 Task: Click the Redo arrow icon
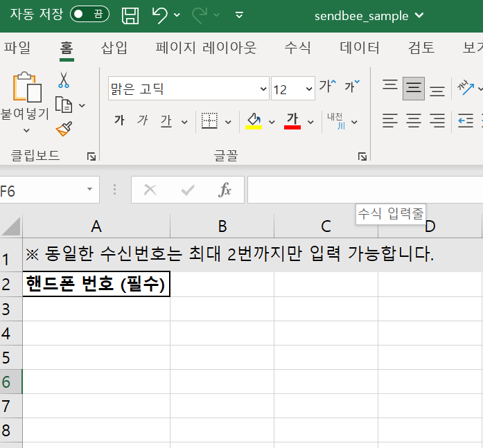point(200,15)
